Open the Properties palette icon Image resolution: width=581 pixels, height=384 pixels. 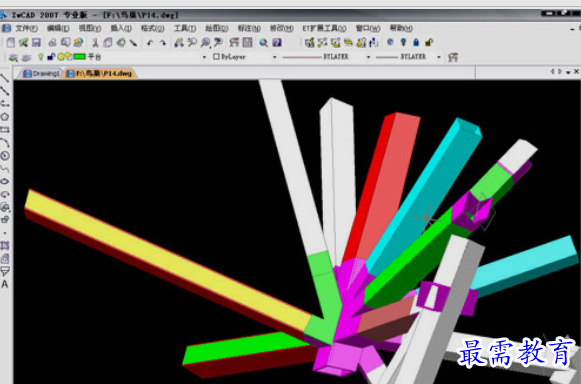click(x=234, y=42)
